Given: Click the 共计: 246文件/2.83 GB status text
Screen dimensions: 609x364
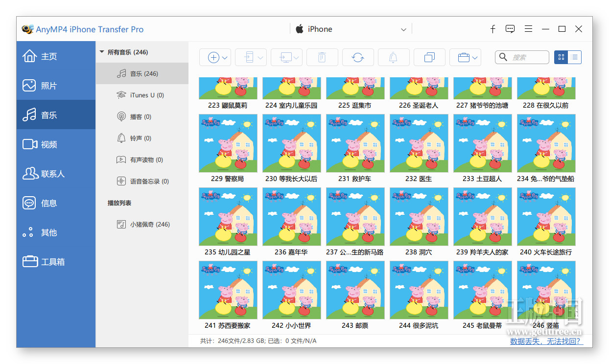Looking at the screenshot, I should [232, 341].
